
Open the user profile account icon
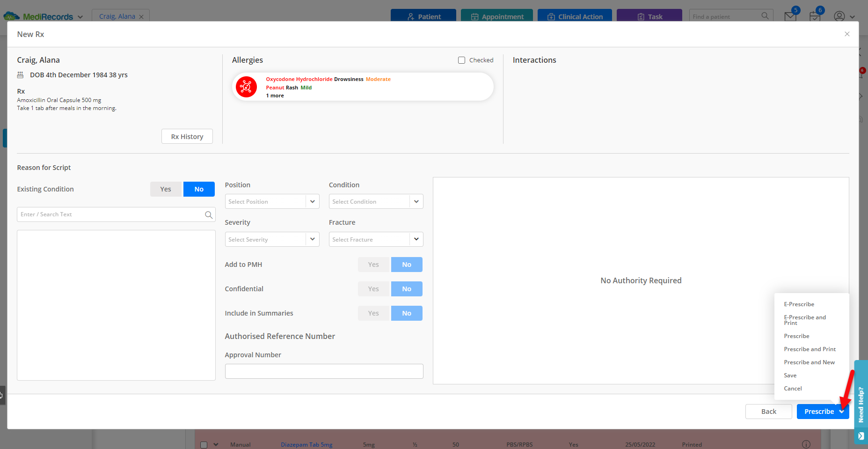coord(839,16)
